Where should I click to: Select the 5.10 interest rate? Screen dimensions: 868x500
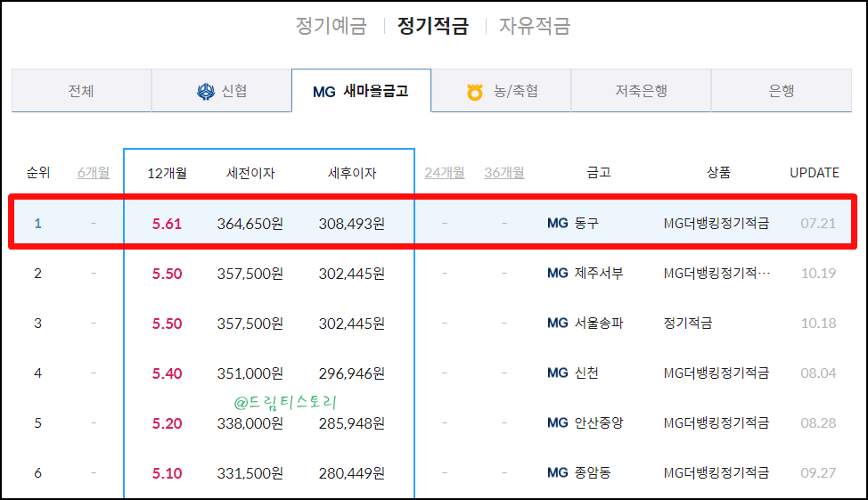[x=167, y=473]
